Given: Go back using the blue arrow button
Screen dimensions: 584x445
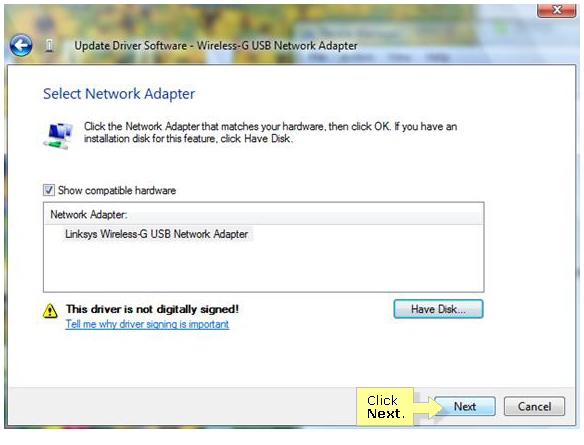Looking at the screenshot, I should (x=21, y=45).
